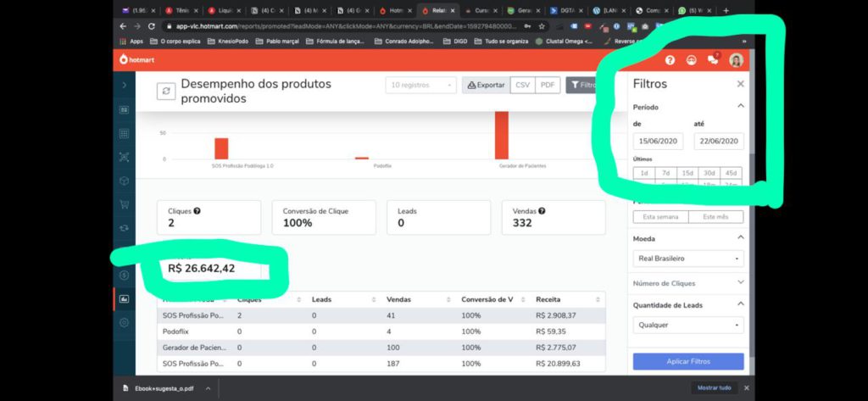The image size is (868, 401).
Task: Open the Apps shortcut in the bookmarks bar
Action: click(x=131, y=41)
